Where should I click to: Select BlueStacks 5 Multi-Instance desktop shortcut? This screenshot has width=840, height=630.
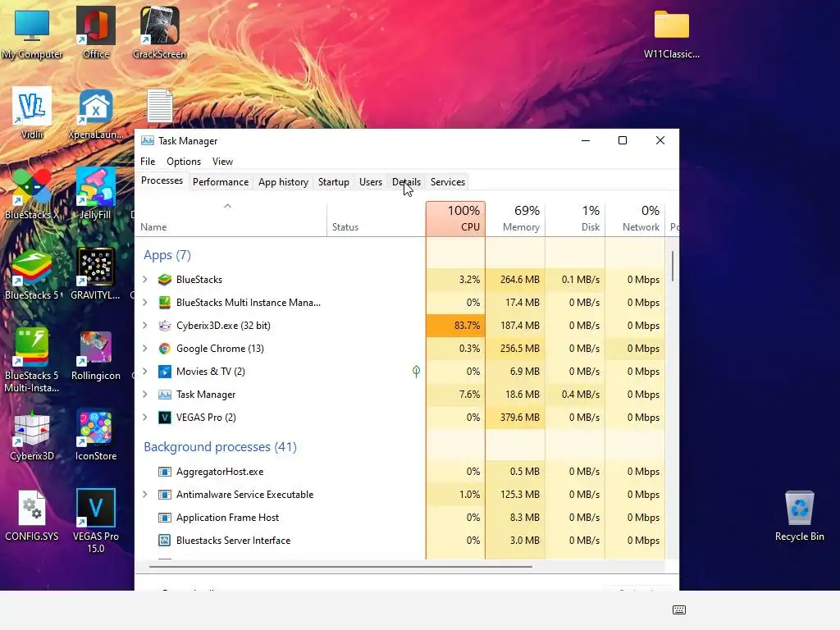(32, 360)
